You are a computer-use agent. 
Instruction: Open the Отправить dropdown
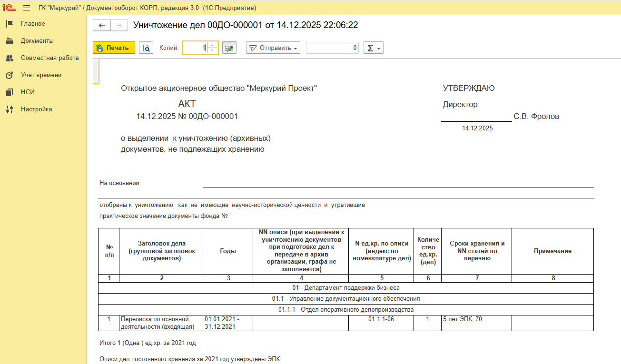[x=273, y=48]
